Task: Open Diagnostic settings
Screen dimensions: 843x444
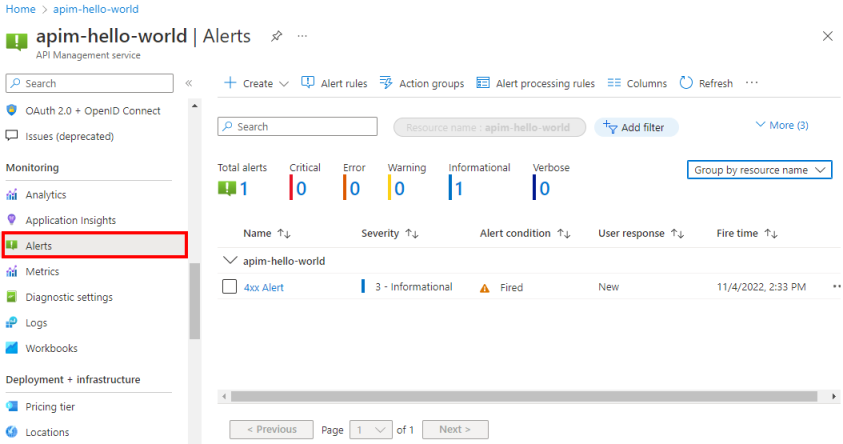Action: [x=69, y=297]
